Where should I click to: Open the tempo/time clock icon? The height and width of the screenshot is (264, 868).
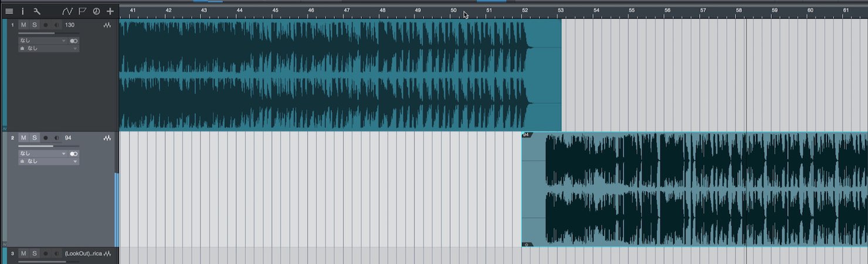[96, 11]
